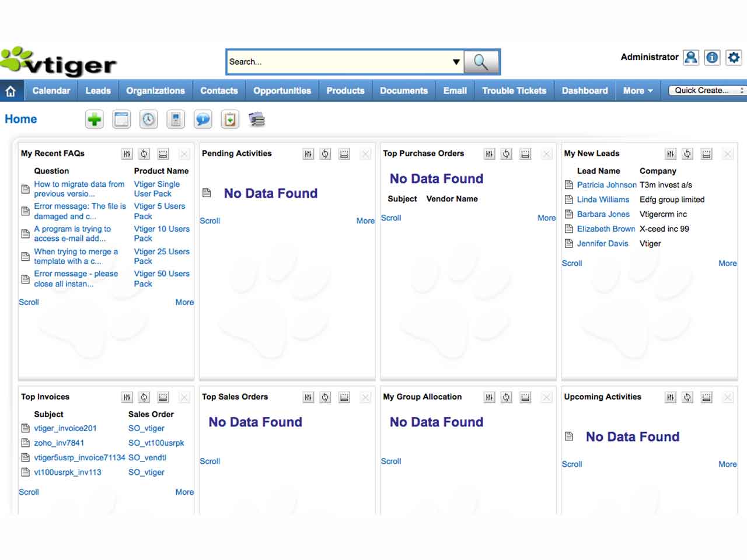Open the Email tab
Image resolution: width=747 pixels, height=560 pixels.
point(455,91)
